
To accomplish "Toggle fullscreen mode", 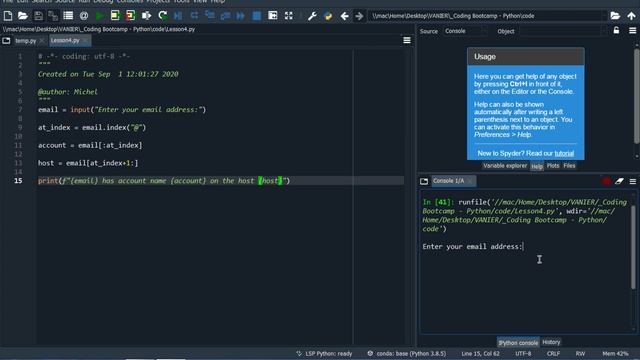I will pos(289,16).
